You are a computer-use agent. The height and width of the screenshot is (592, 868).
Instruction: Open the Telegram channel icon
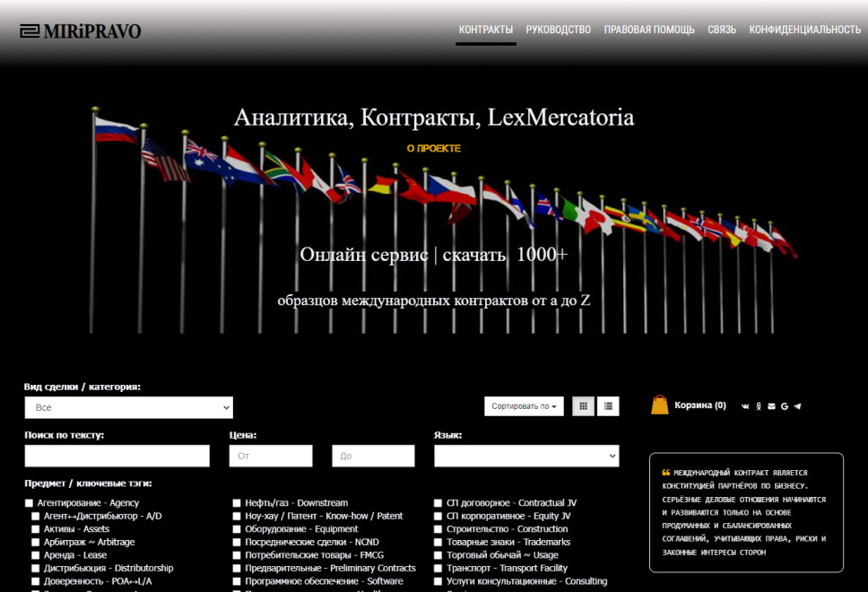tap(797, 406)
